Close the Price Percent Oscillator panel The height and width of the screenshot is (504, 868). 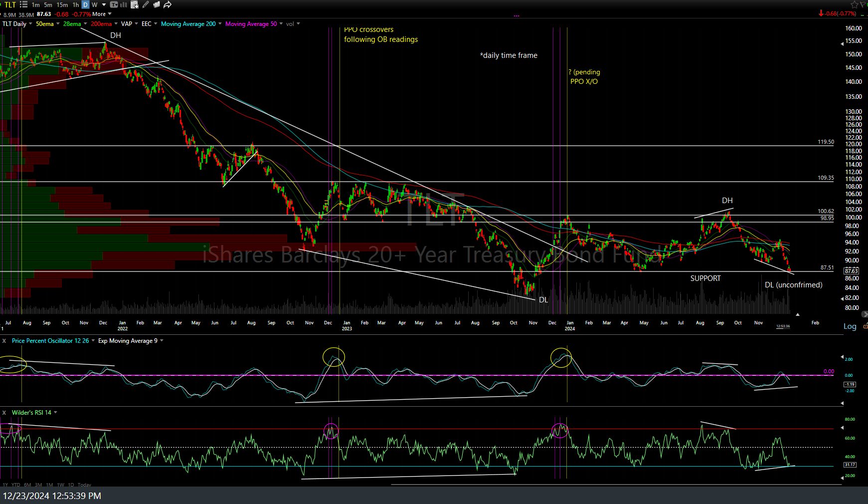[x=4, y=341]
